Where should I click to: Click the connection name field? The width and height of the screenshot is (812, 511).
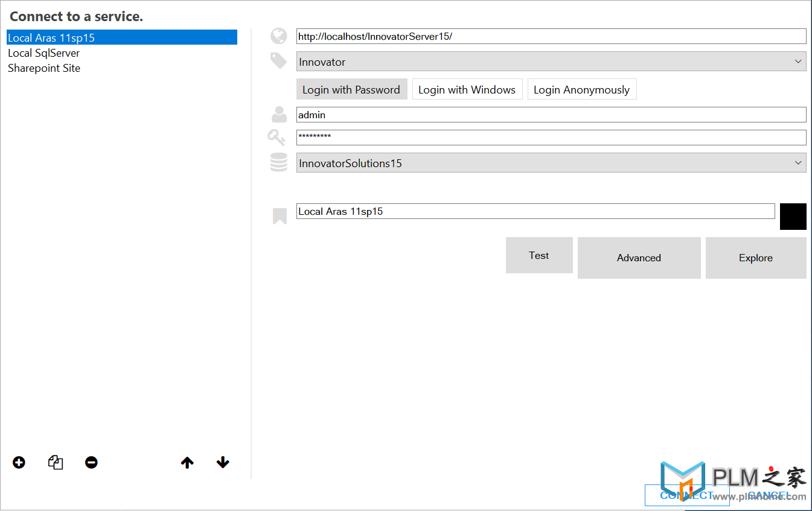click(535, 211)
